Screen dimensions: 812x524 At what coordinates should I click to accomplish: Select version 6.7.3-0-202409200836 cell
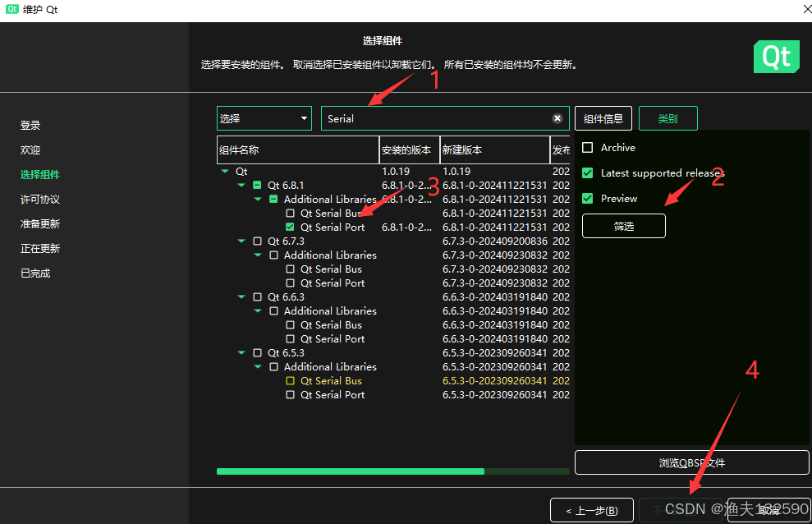[x=495, y=241]
